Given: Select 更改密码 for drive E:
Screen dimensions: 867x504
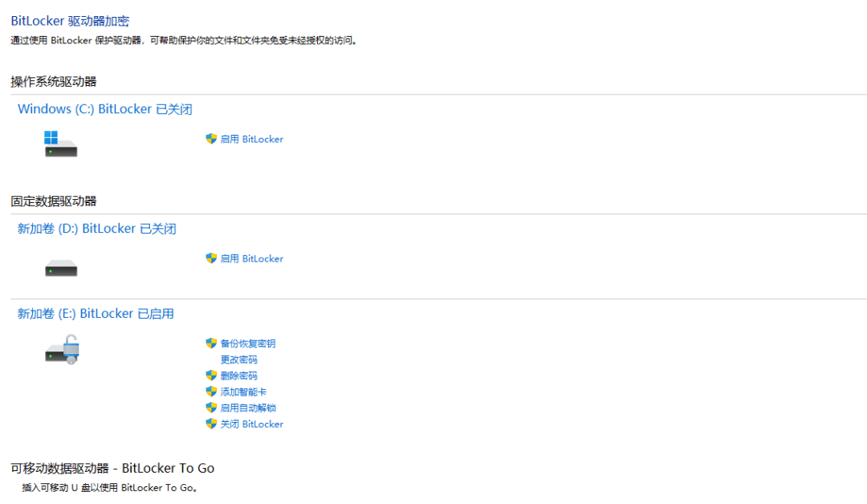Looking at the screenshot, I should pyautogui.click(x=238, y=360).
